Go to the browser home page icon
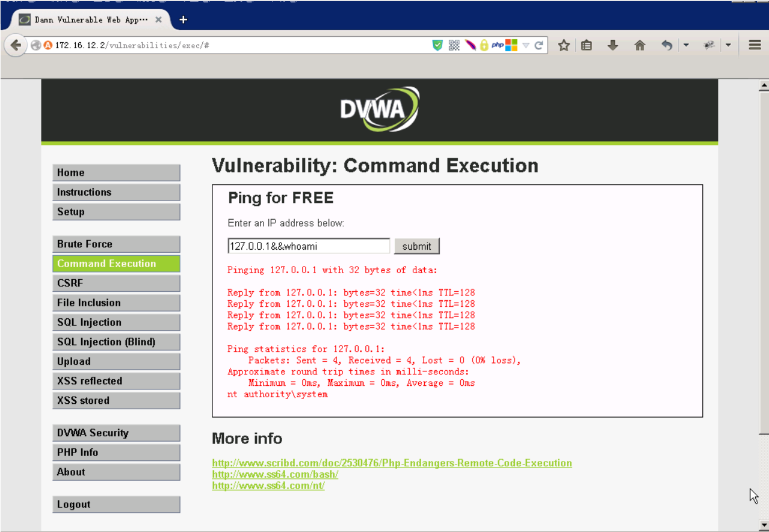 point(640,45)
